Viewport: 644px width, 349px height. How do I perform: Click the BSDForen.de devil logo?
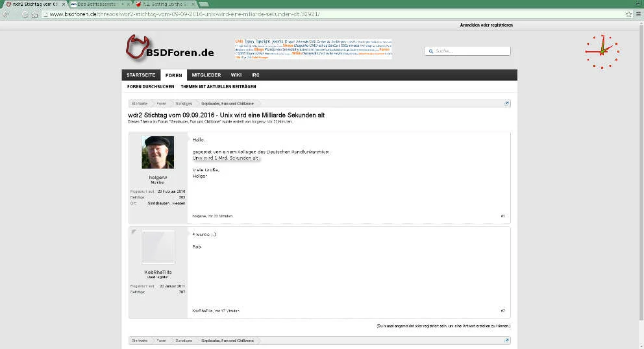pos(170,49)
